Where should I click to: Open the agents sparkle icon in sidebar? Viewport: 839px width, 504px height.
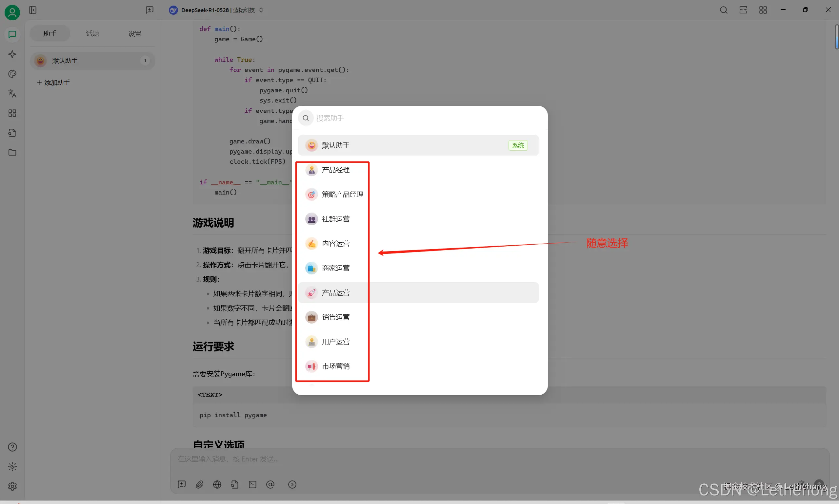(12, 54)
